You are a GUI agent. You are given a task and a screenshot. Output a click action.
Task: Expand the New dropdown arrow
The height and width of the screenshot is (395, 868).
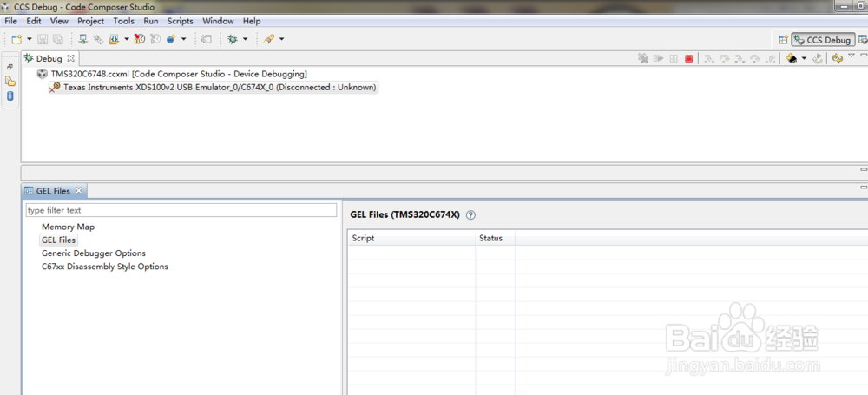(x=30, y=39)
